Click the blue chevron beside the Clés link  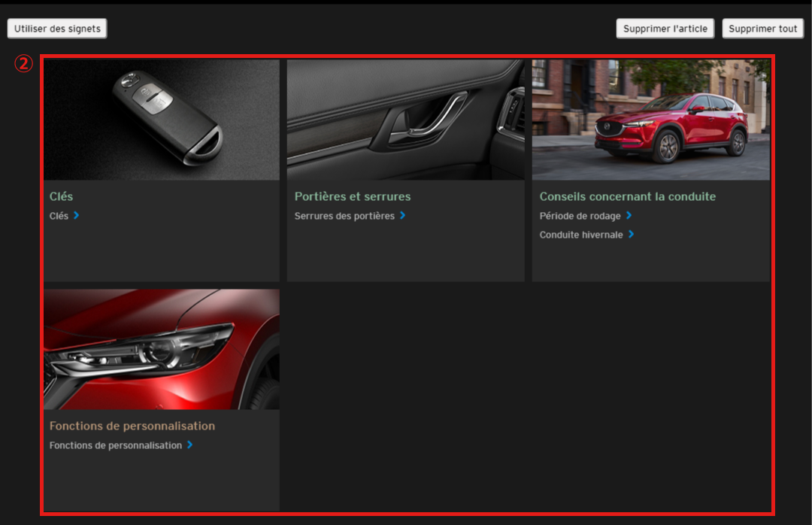click(77, 216)
